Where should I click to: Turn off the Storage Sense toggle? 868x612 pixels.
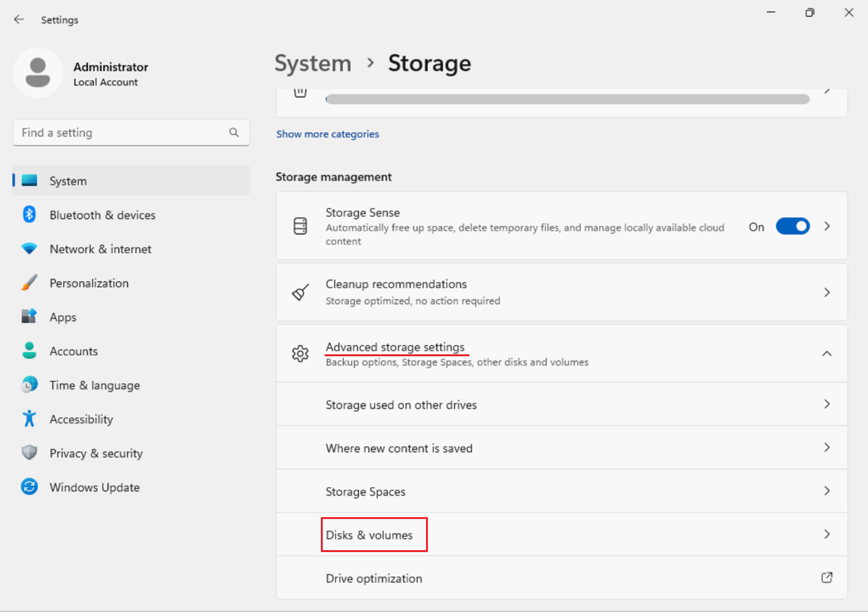[793, 226]
